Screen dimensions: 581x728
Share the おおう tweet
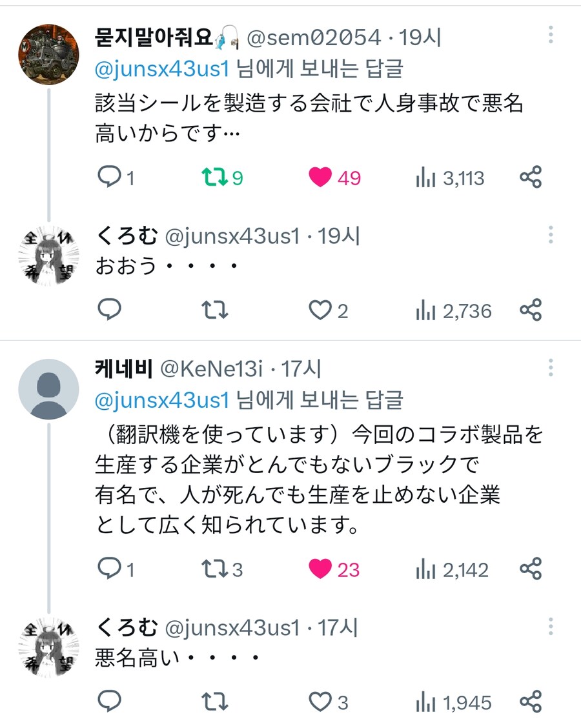pyautogui.click(x=531, y=311)
